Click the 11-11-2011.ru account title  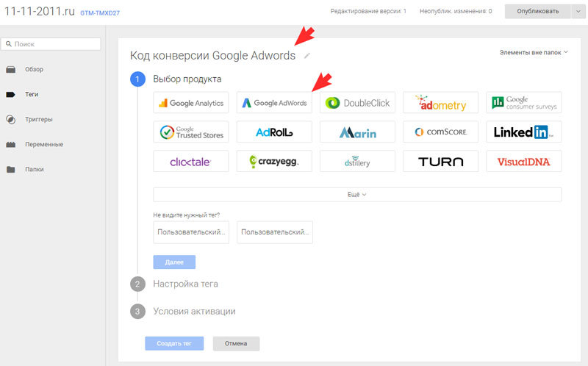click(40, 11)
